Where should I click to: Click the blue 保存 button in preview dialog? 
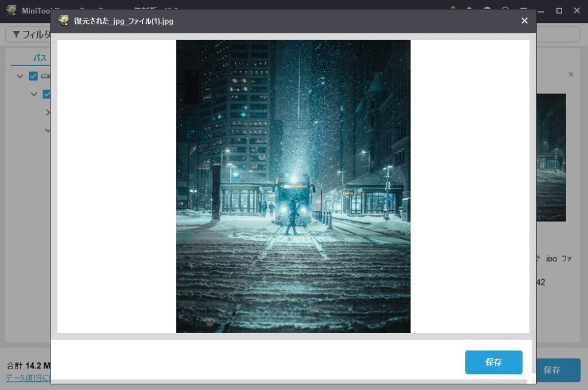(493, 362)
